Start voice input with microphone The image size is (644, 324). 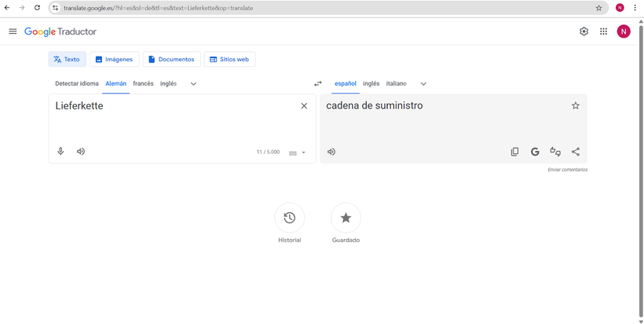(x=60, y=151)
